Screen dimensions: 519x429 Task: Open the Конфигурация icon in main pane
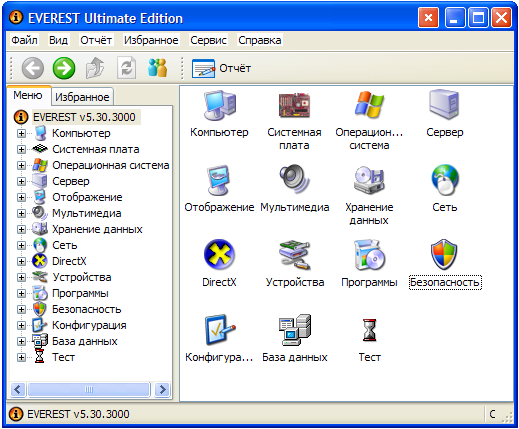pos(219,330)
